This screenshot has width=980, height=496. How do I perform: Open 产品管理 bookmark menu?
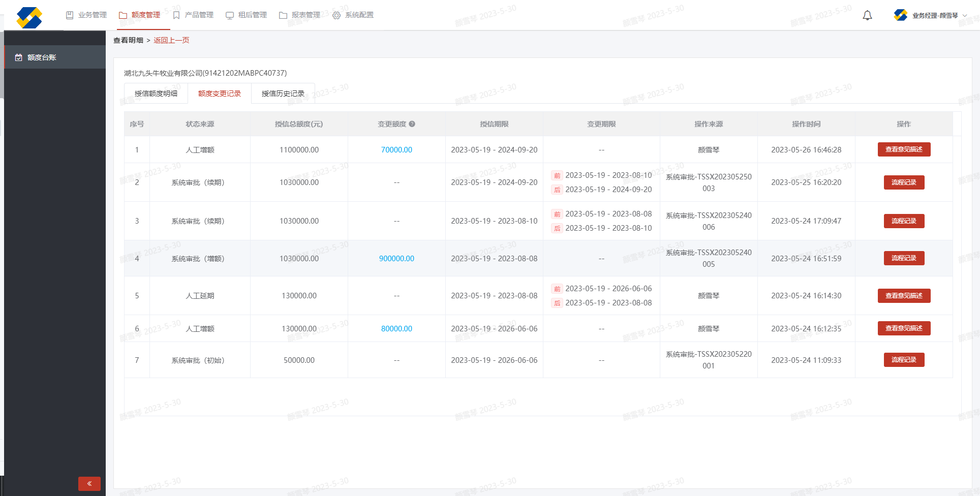point(193,15)
